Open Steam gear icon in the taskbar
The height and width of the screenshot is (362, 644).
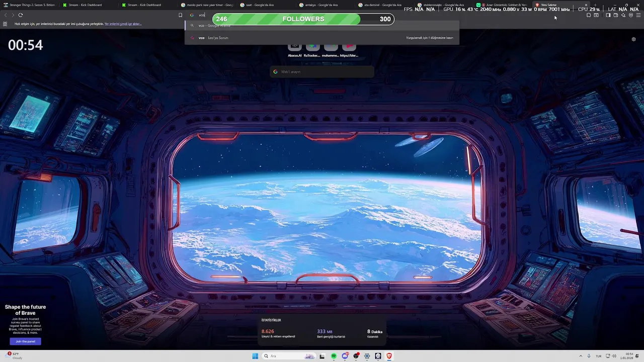pyautogui.click(x=367, y=356)
